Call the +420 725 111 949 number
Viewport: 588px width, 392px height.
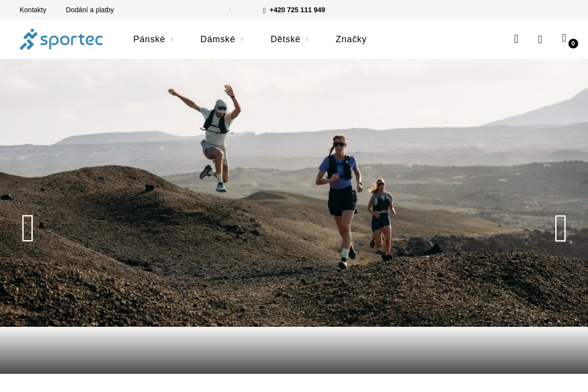(x=297, y=10)
